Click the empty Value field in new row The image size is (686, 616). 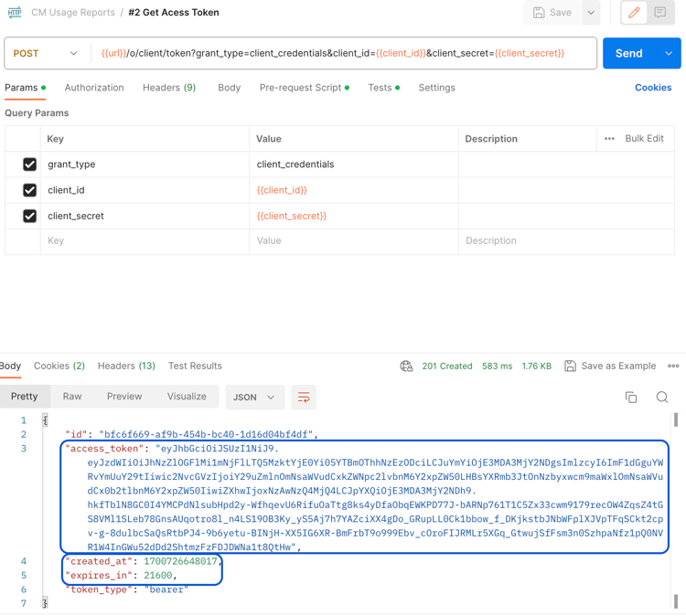click(x=353, y=241)
